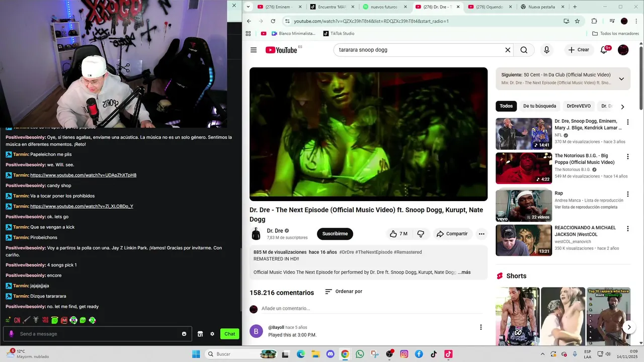
Task: Click the Suscribirme button
Action: (335, 234)
